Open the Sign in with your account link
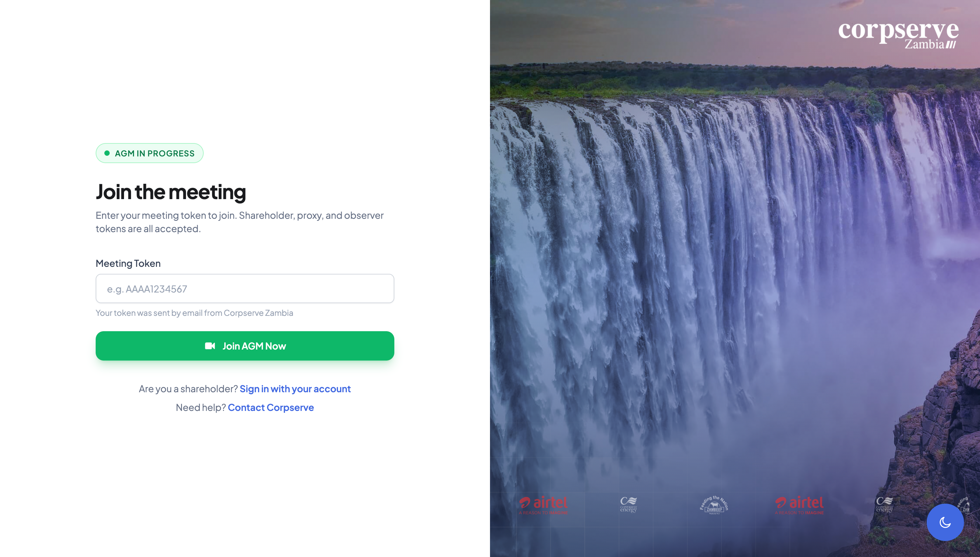Image resolution: width=980 pixels, height=557 pixels. pyautogui.click(x=295, y=389)
